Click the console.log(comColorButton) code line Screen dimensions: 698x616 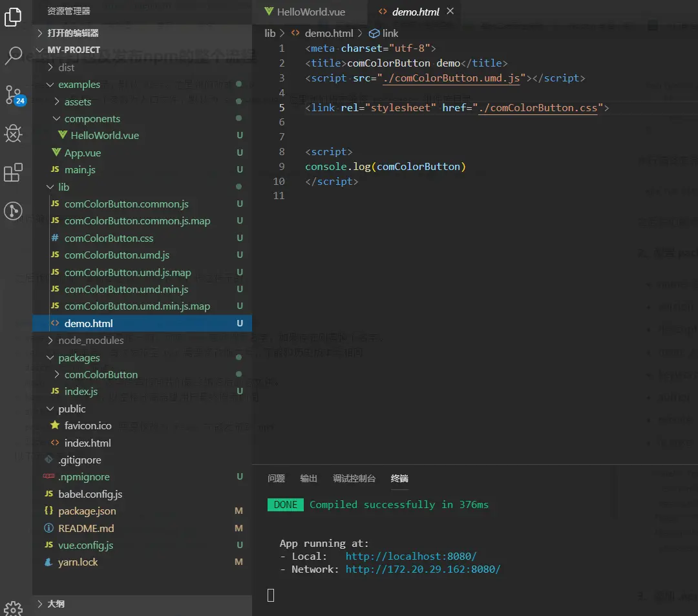click(x=385, y=167)
